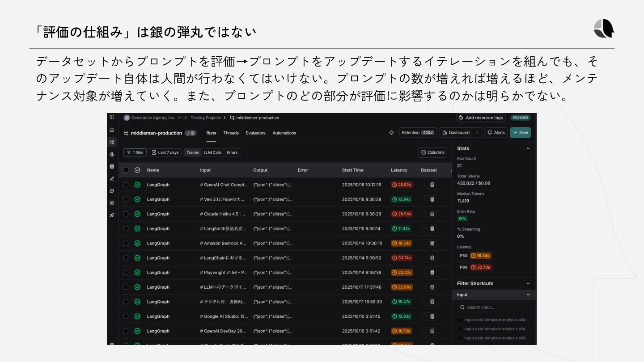Switch to the Evaluators tab
The height and width of the screenshot is (362, 644).
(255, 133)
